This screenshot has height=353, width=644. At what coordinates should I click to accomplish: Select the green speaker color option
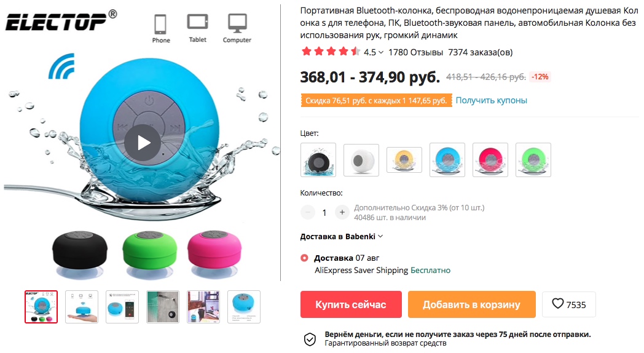tap(533, 160)
